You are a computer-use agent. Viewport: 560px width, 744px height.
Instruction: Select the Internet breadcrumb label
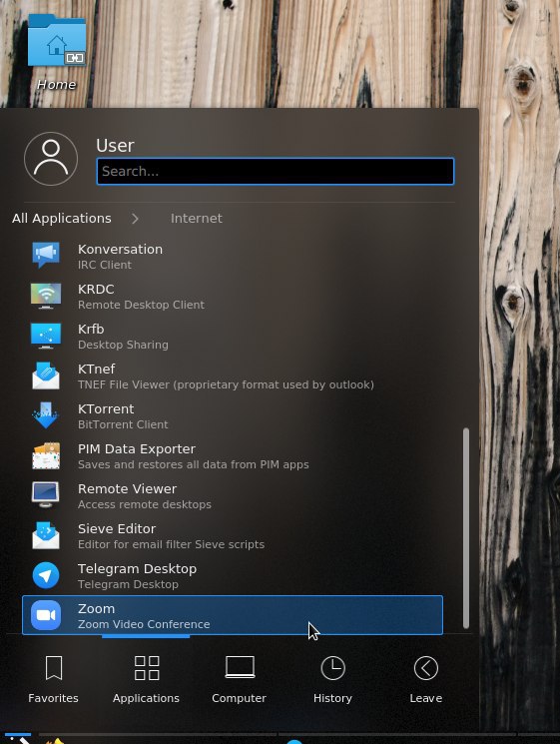pyautogui.click(x=197, y=219)
